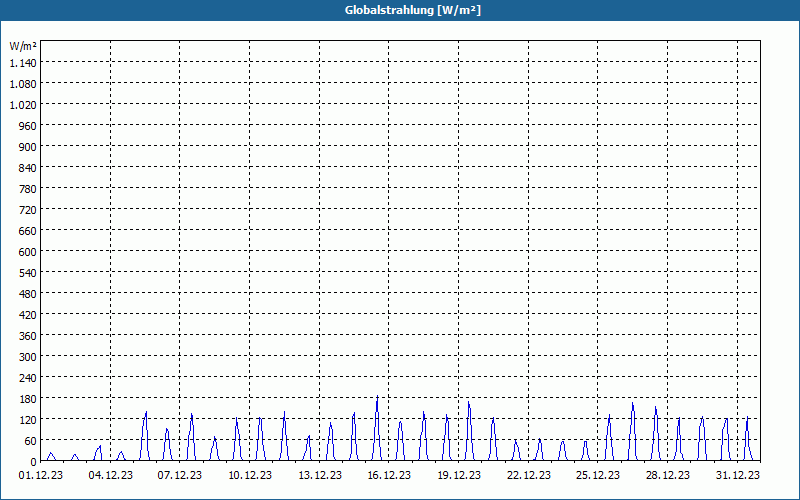The image size is (800, 500).
Task: Select the 31.12.23 date label
Action: pos(738,475)
